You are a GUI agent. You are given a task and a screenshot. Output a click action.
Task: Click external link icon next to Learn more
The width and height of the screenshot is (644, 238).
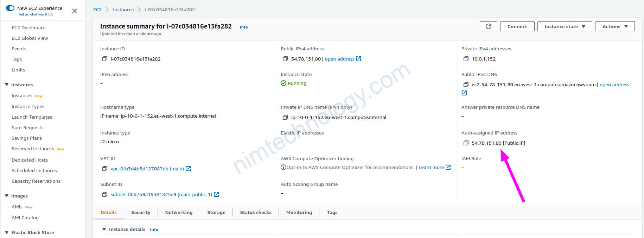point(448,167)
